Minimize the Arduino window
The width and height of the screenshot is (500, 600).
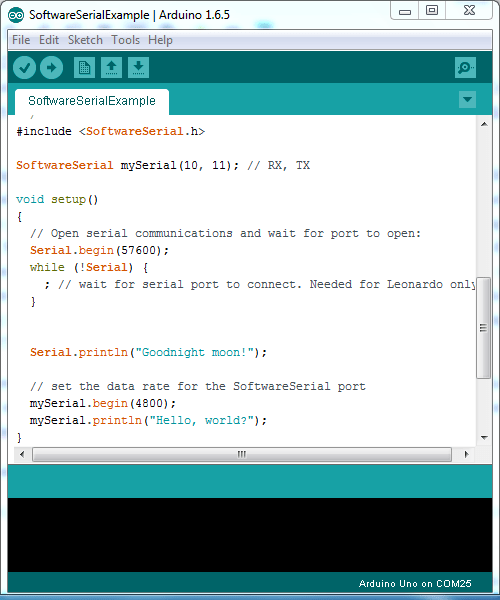coord(404,10)
